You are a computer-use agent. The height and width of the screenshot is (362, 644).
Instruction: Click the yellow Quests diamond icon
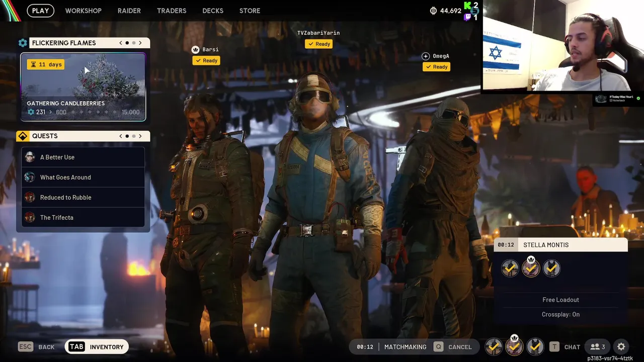point(23,136)
